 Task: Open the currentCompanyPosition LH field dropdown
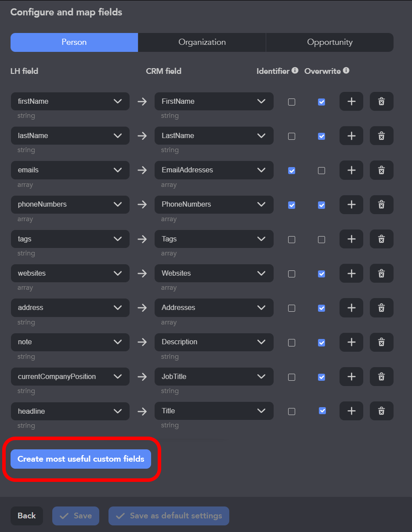click(x=70, y=377)
